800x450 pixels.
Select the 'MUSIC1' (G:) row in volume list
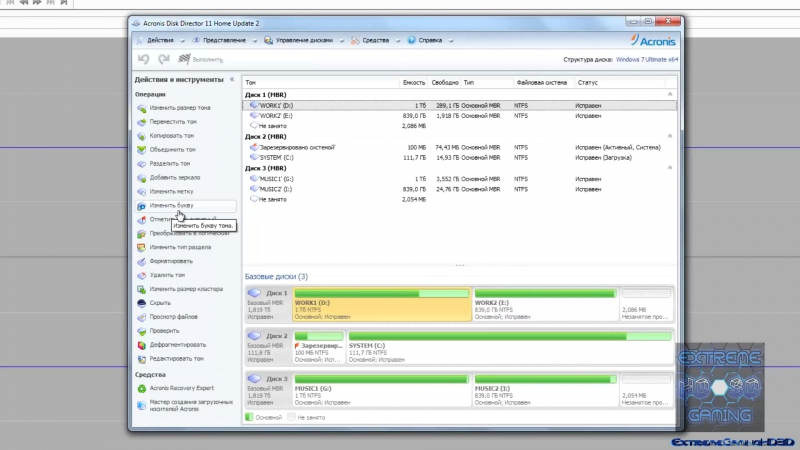click(x=460, y=179)
